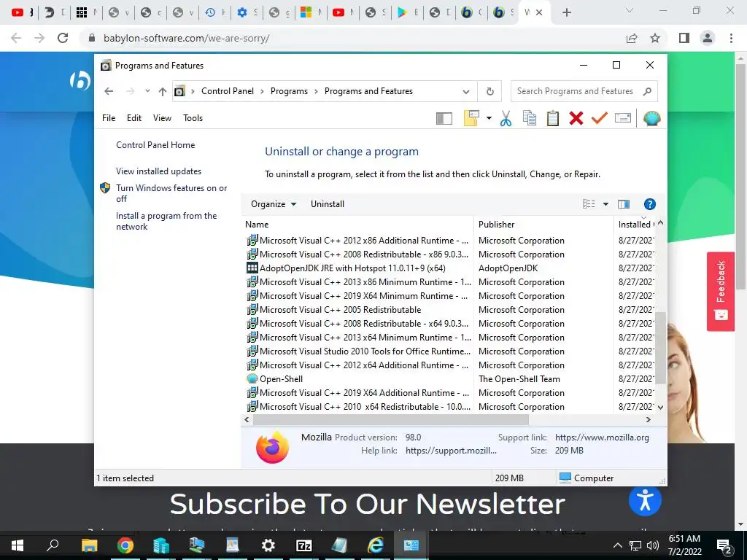Click the Move To folder icon in toolbar

(x=471, y=118)
